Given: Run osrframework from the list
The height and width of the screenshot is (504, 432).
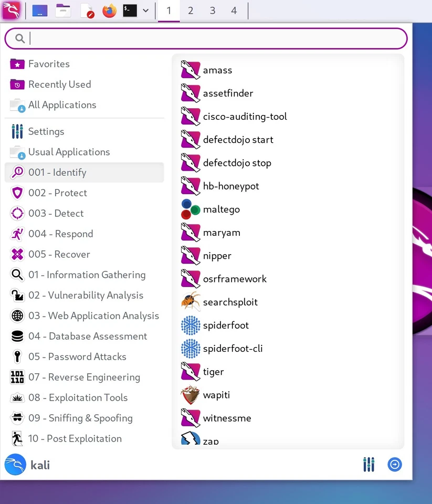Looking at the screenshot, I should pyautogui.click(x=234, y=279).
